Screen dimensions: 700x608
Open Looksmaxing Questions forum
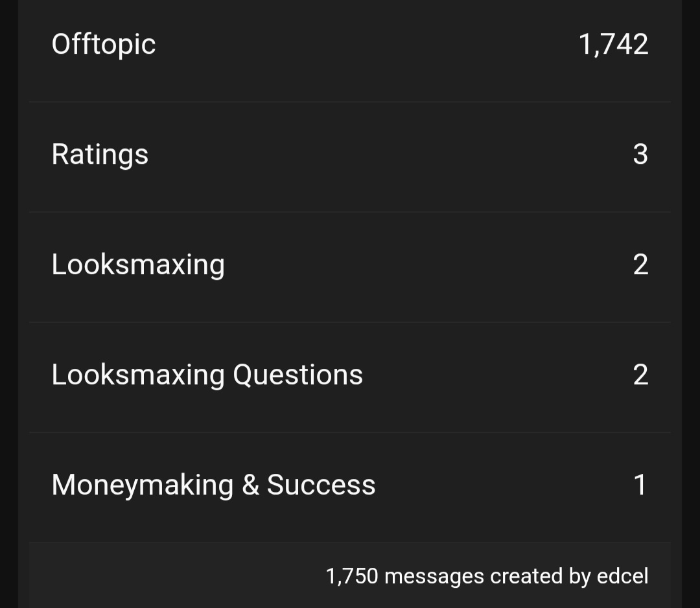pyautogui.click(x=207, y=375)
